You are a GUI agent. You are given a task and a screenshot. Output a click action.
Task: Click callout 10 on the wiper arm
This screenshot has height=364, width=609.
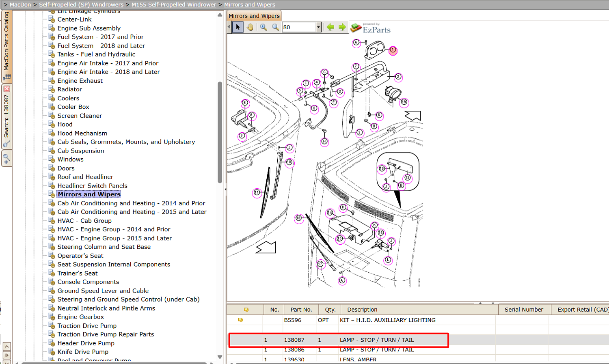click(x=289, y=162)
